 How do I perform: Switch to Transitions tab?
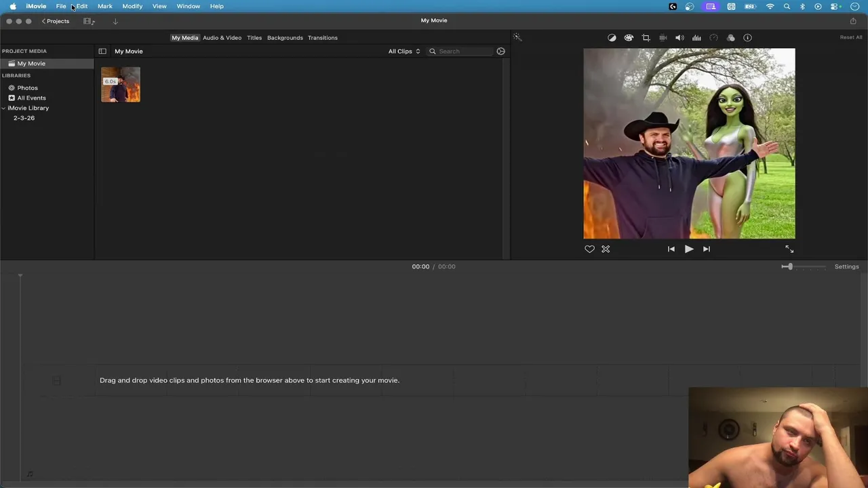point(323,38)
